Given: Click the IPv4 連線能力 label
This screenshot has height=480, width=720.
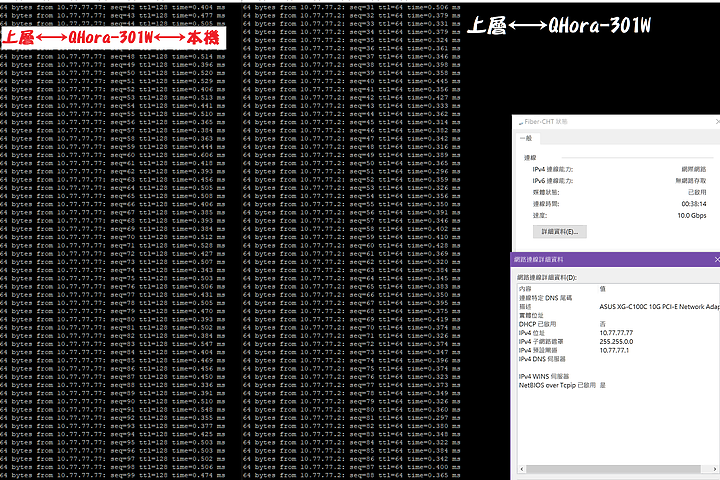Looking at the screenshot, I should [x=553, y=169].
